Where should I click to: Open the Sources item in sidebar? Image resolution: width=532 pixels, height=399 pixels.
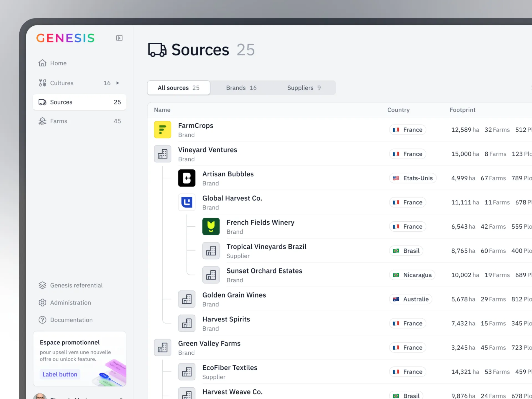[80, 102]
